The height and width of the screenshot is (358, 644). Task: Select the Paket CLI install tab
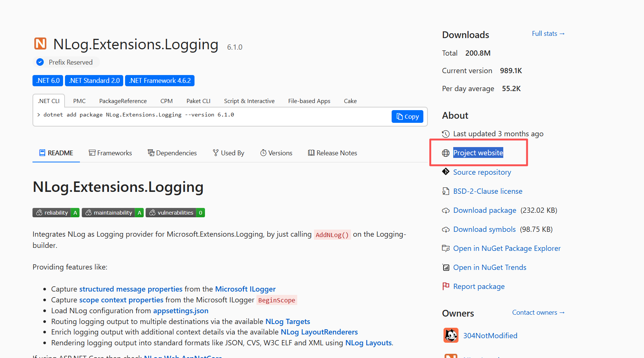pyautogui.click(x=199, y=101)
